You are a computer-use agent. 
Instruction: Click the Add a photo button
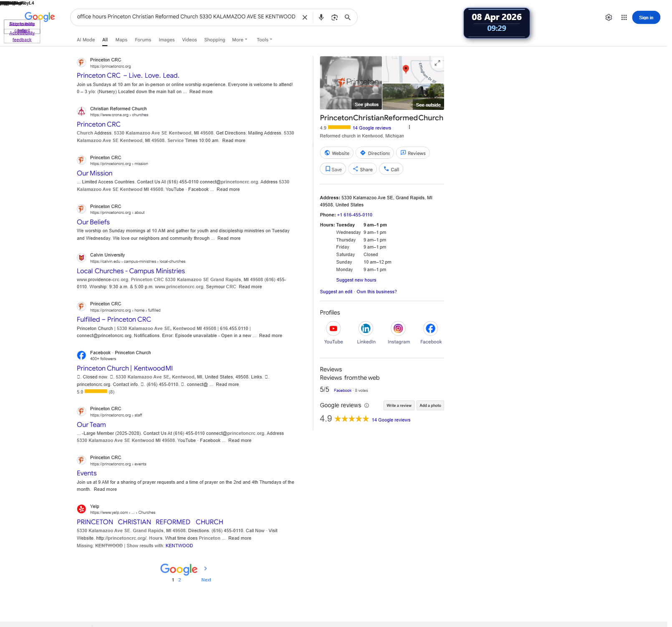[x=430, y=406]
